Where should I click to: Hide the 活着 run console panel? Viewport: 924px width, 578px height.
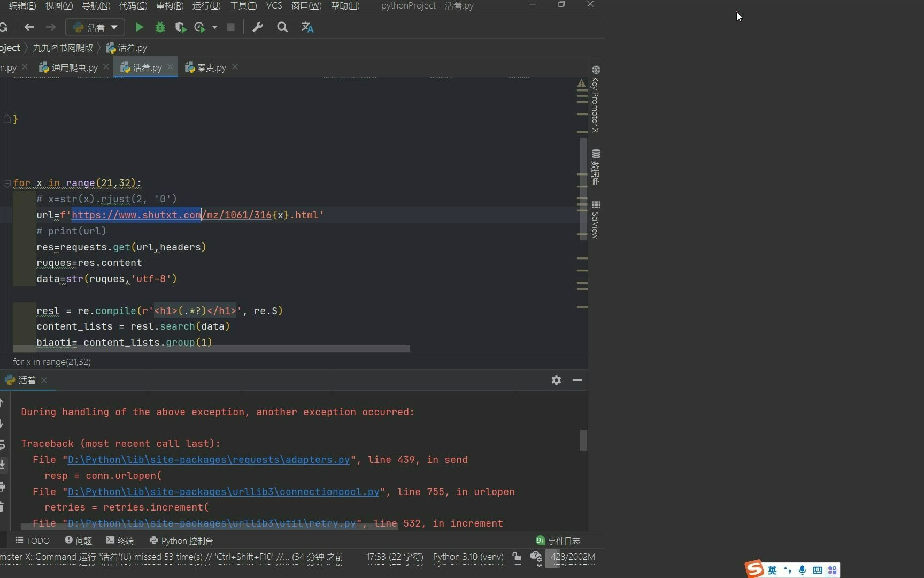point(577,380)
